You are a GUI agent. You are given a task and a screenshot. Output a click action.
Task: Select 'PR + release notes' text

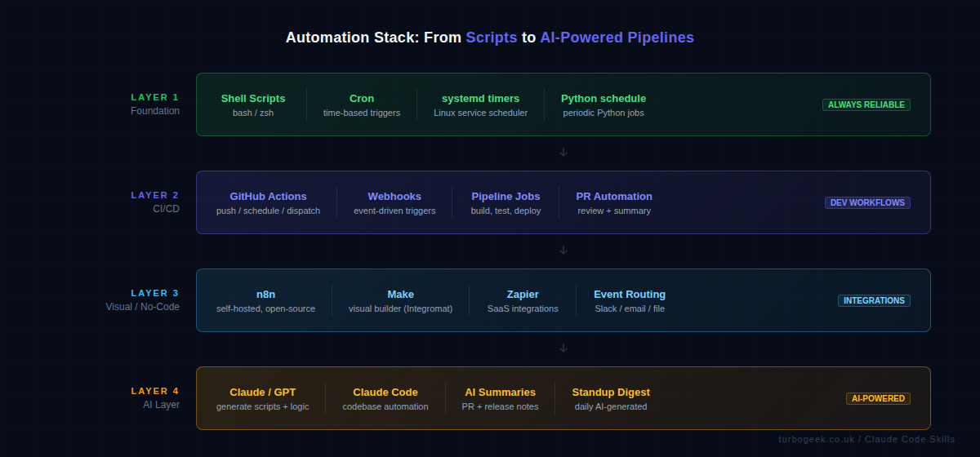coord(501,406)
